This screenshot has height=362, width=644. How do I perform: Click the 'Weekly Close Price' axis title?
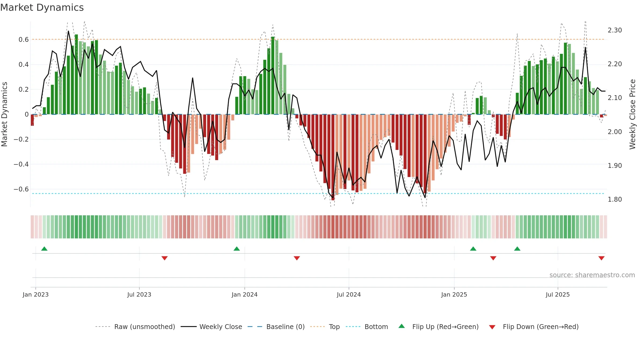pyautogui.click(x=633, y=114)
